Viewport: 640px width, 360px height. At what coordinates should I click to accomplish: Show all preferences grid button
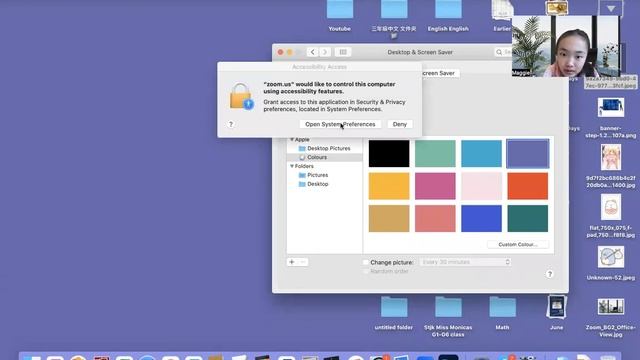point(343,52)
